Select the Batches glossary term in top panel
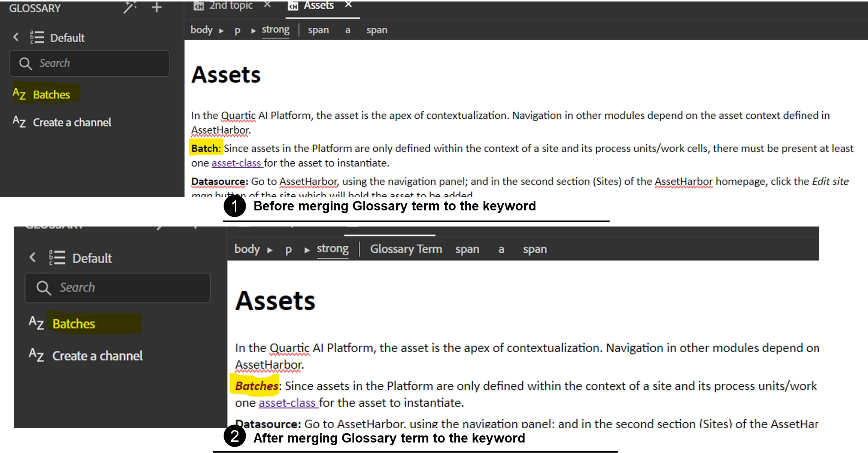 coord(51,94)
